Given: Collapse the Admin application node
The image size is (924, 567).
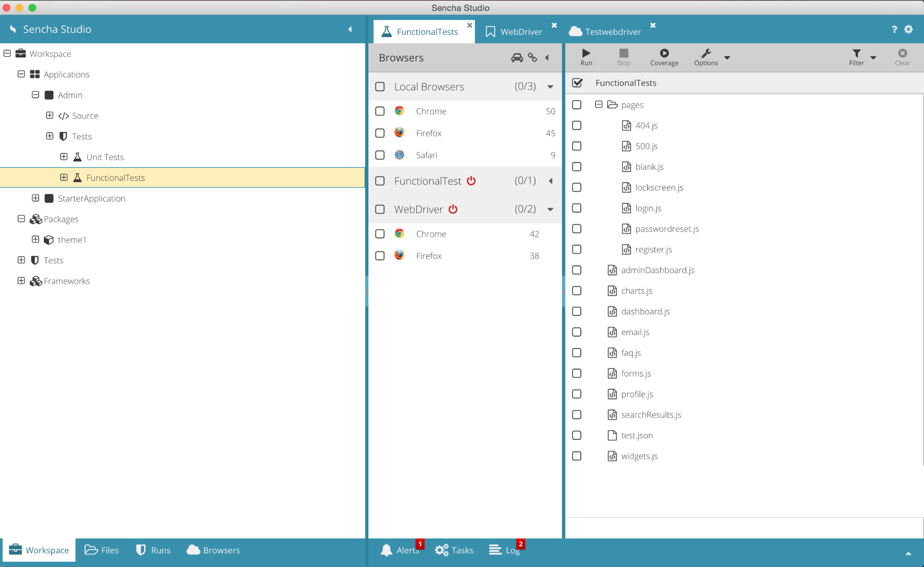Looking at the screenshot, I should point(36,94).
